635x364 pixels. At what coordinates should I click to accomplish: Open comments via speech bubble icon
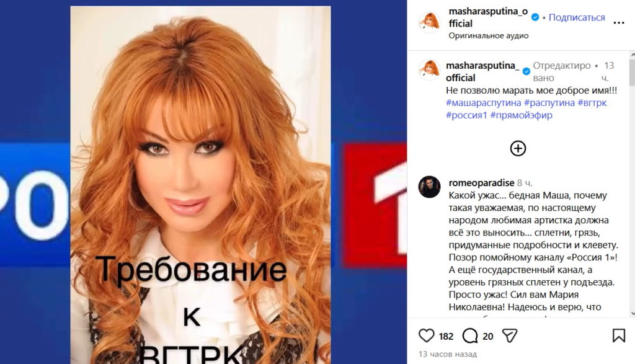coord(470,335)
